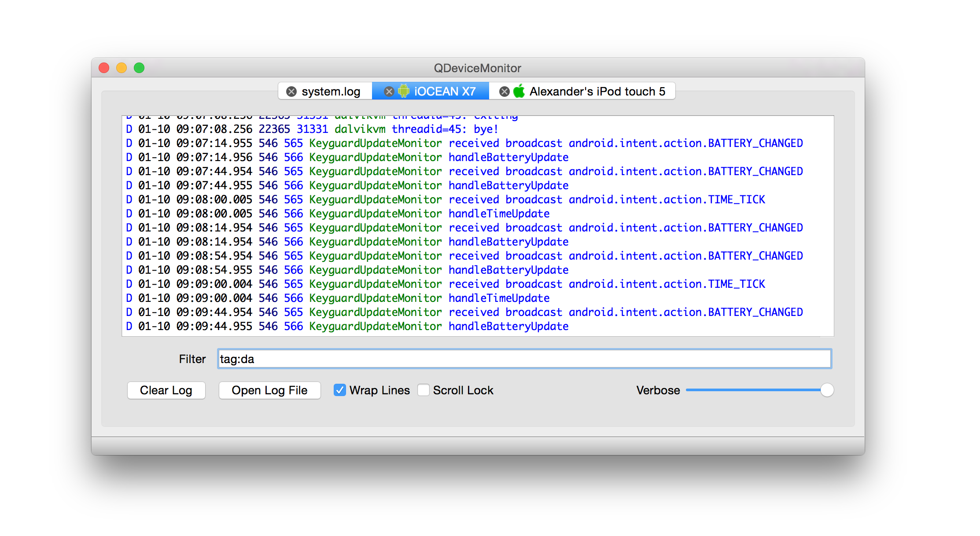This screenshot has width=980, height=536.
Task: Click the dalvikvm threadid=45: bye! log line
Action: pyautogui.click(x=312, y=129)
